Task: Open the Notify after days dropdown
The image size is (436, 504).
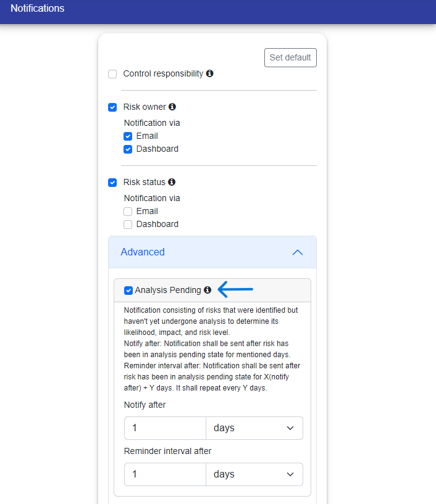Action: [x=254, y=428]
